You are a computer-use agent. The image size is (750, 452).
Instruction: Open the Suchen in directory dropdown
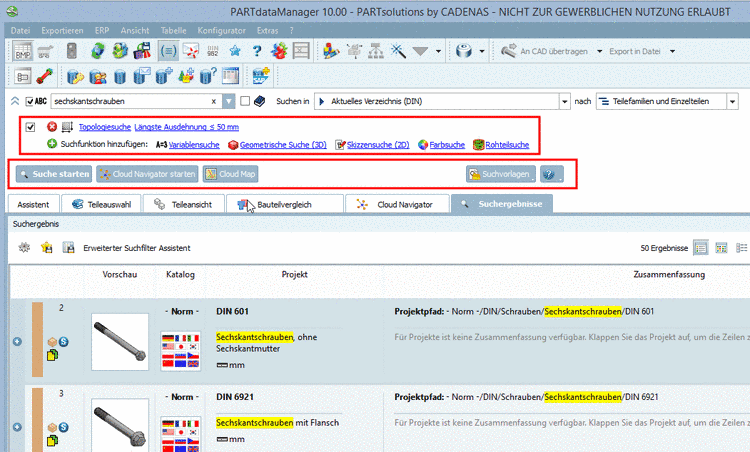564,101
